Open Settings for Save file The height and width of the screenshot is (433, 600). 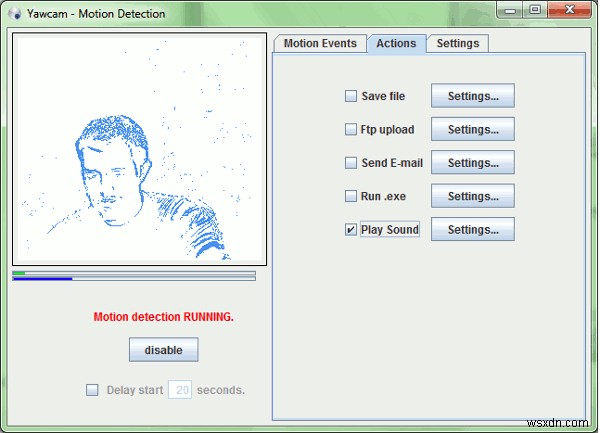pos(473,96)
